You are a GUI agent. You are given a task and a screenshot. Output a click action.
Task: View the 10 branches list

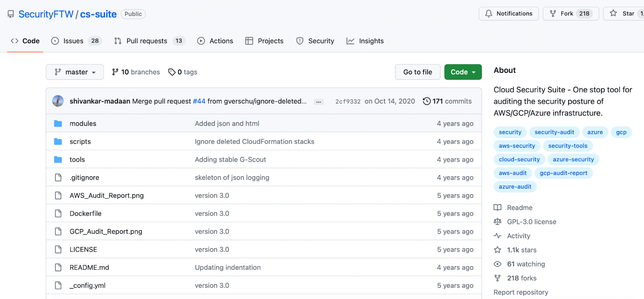pyautogui.click(x=136, y=72)
